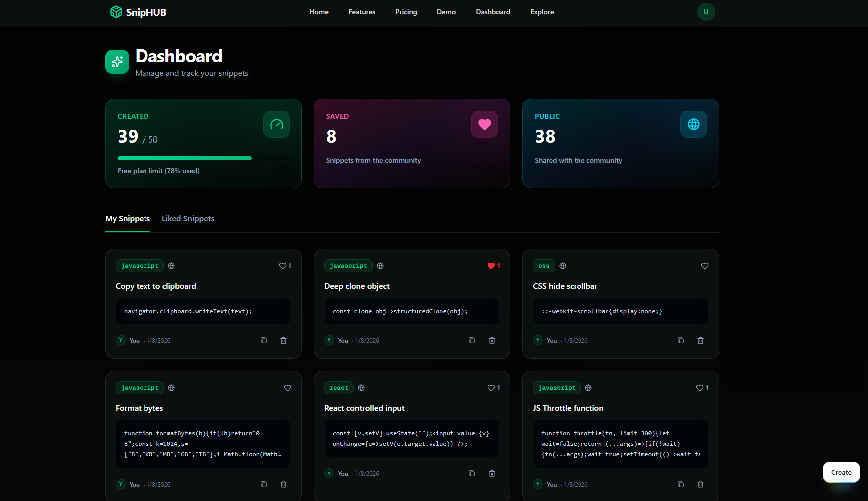Unlike the Deep clone object snippet
The width and height of the screenshot is (868, 501).
491,266
